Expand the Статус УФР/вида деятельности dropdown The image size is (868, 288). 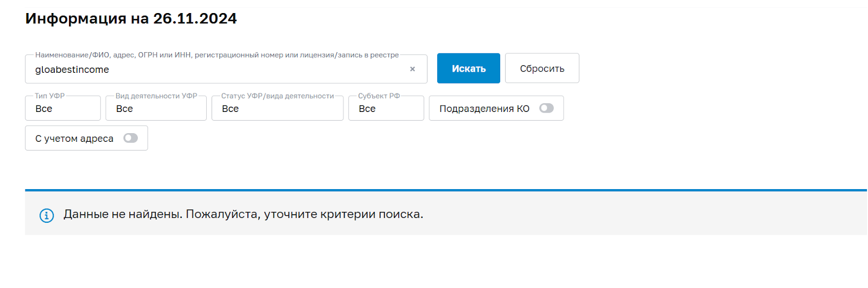click(277, 108)
